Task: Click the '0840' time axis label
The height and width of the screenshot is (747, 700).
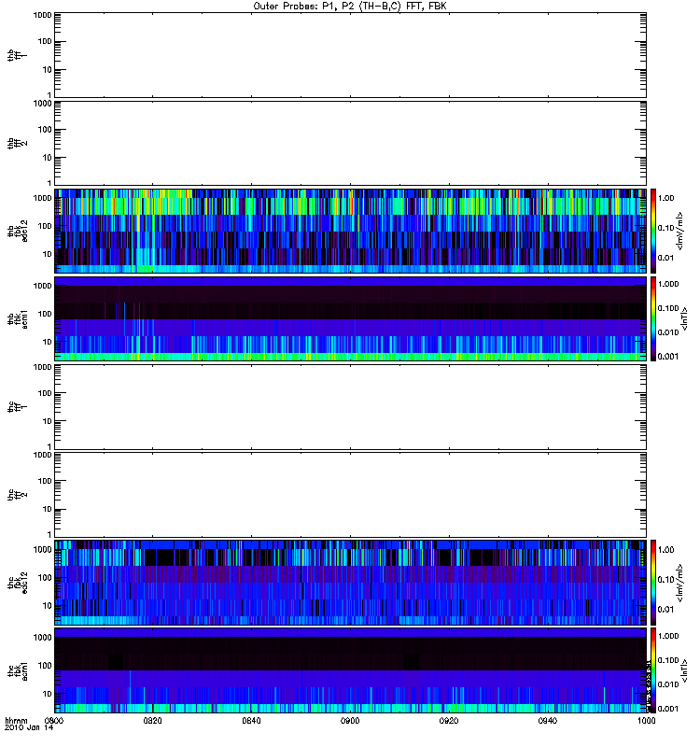Action: click(x=251, y=721)
